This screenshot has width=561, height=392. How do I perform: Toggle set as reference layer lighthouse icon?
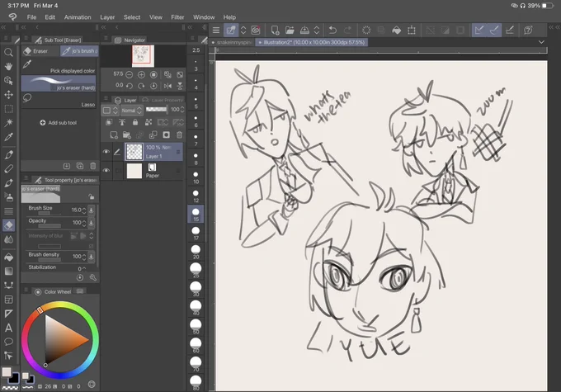click(122, 122)
